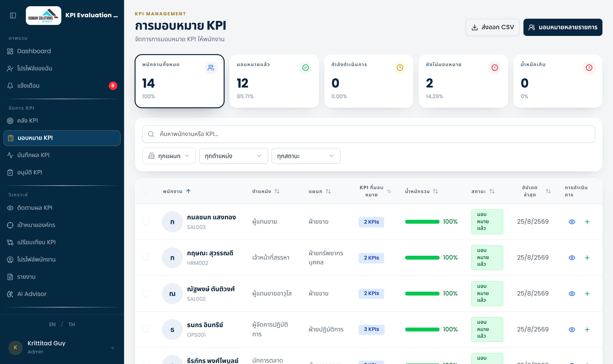Click the 2 KPIs badge for SAL003

coord(371,222)
